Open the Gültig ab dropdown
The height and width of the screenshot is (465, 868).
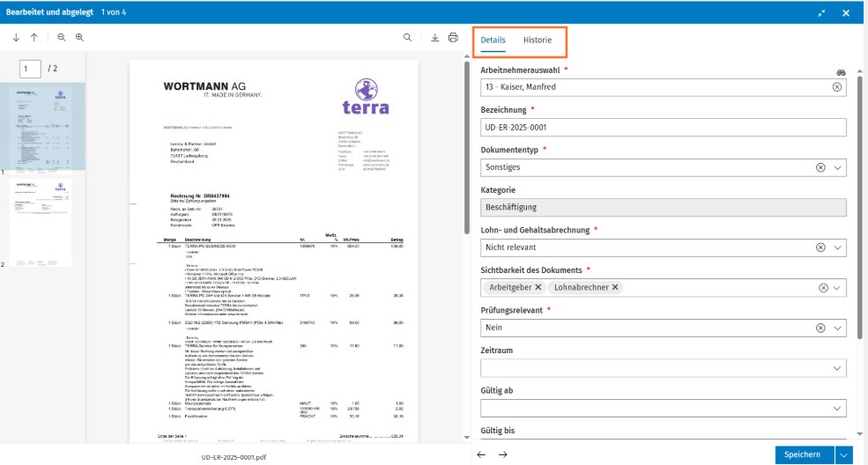pyautogui.click(x=837, y=409)
